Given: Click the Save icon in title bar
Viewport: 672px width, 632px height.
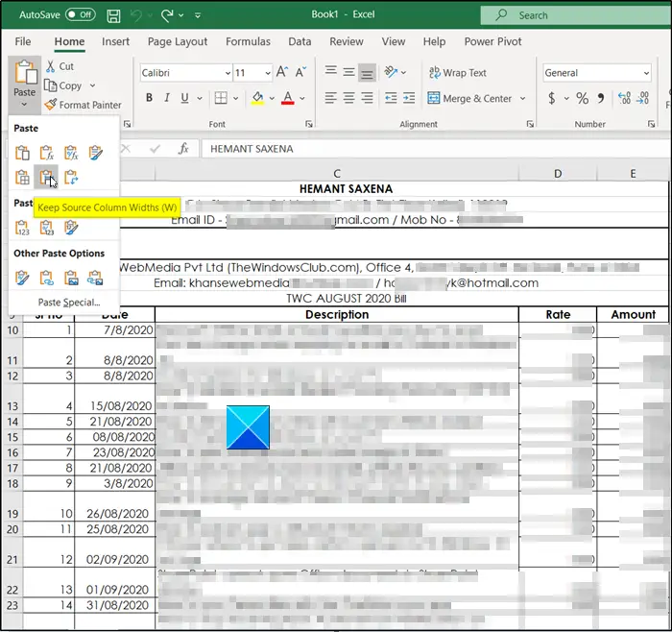Looking at the screenshot, I should [113, 15].
